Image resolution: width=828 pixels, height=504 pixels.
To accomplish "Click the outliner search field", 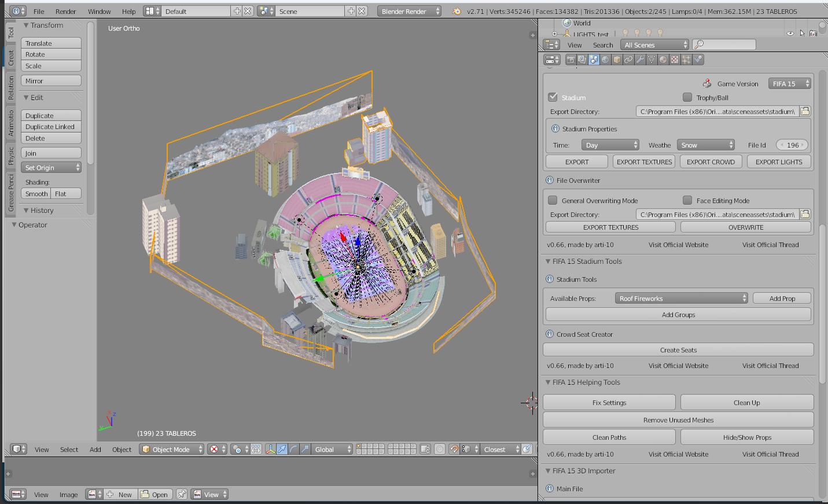I will pyautogui.click(x=724, y=45).
